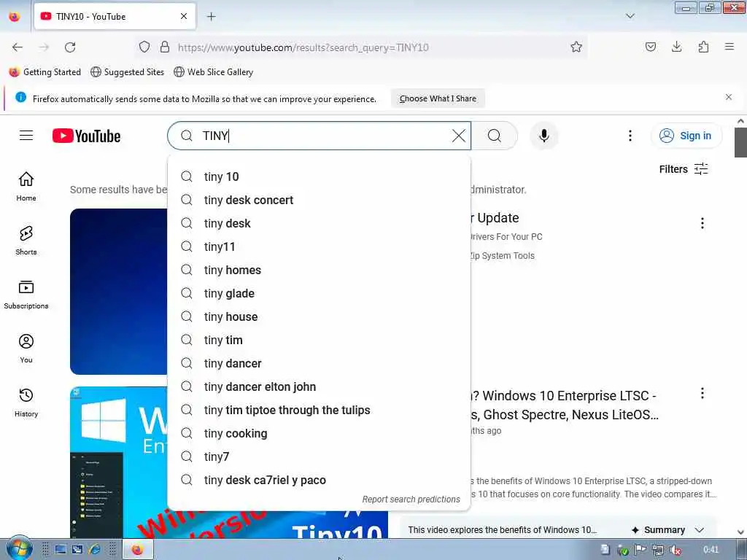747x560 pixels.
Task: Choose 'tiny desk ca7riel y paco' suggestion
Action: (x=320, y=480)
